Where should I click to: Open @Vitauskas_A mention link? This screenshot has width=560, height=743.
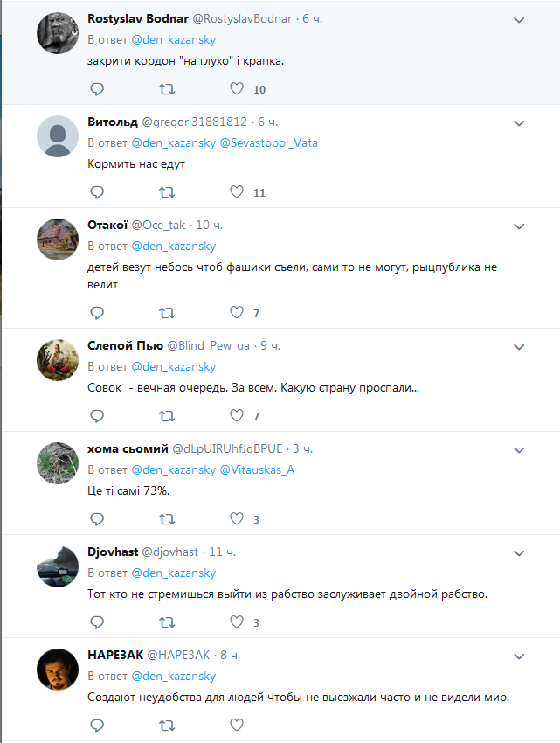[264, 469]
